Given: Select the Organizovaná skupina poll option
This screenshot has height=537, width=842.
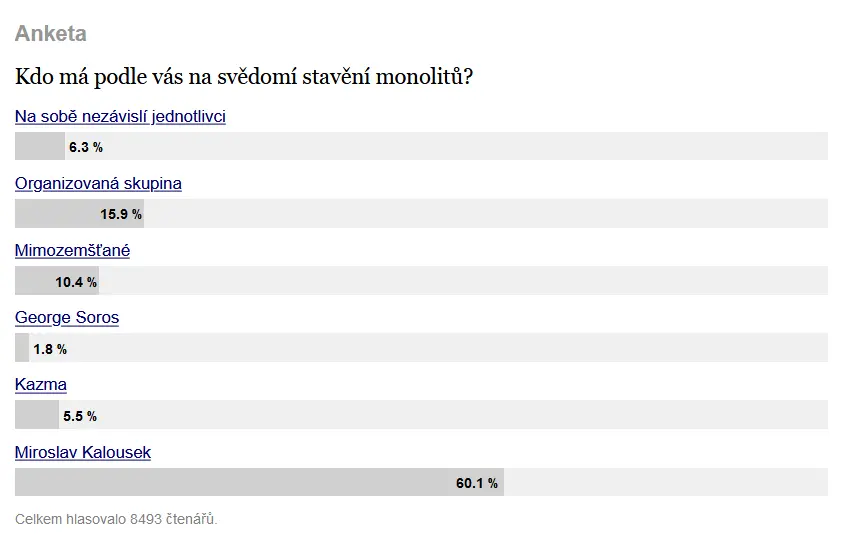Looking at the screenshot, I should pyautogui.click(x=98, y=183).
